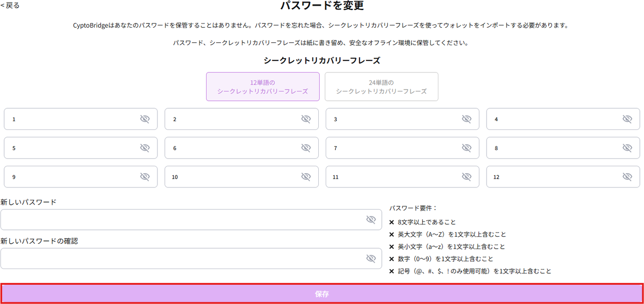Click the X mark beside 英大文字 requirement

click(x=391, y=234)
